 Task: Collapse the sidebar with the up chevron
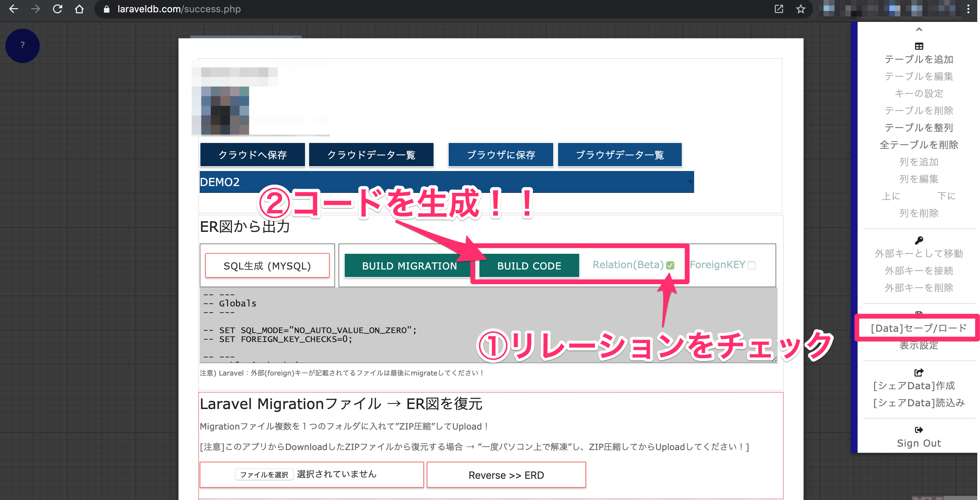(x=919, y=29)
